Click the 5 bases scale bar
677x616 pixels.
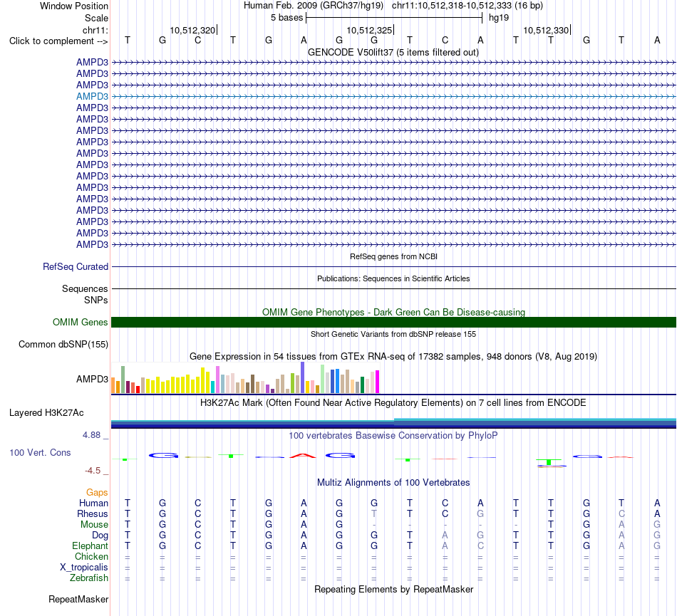coord(394,18)
